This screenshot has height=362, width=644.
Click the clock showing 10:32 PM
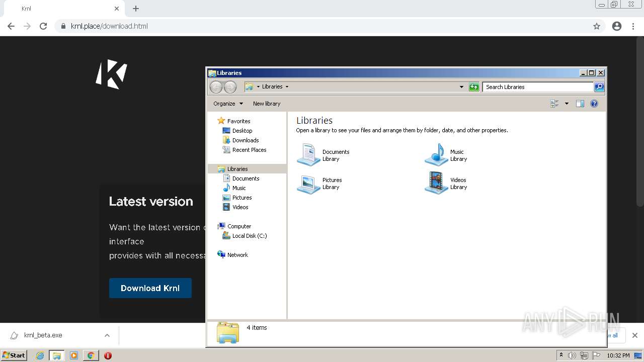pos(618,355)
